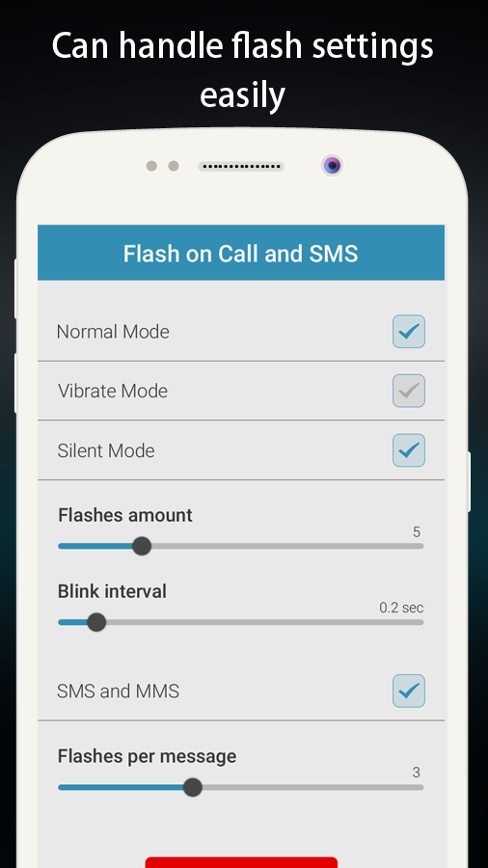Toggle the greyed Vibrate Mode checkbox
Screen dimensions: 488x868
pos(409,391)
